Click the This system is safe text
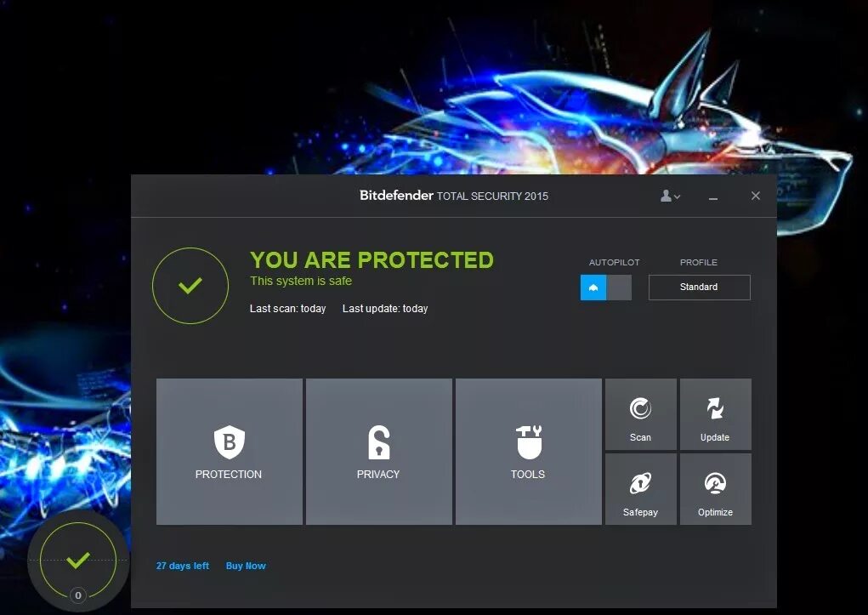 coord(301,281)
